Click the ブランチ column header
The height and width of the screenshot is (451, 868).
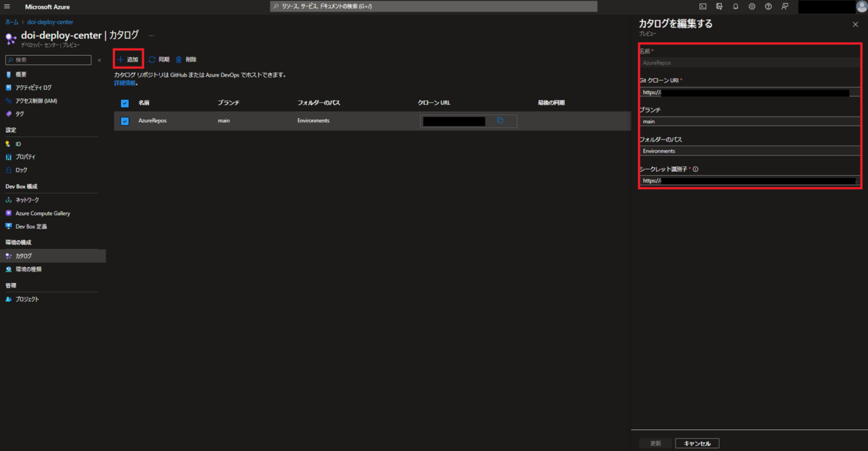pyautogui.click(x=228, y=103)
